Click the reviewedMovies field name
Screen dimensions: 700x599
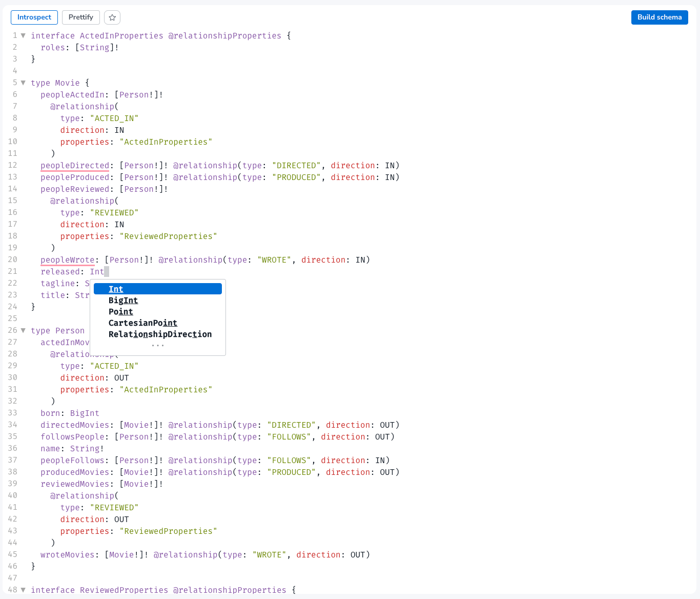pos(75,484)
